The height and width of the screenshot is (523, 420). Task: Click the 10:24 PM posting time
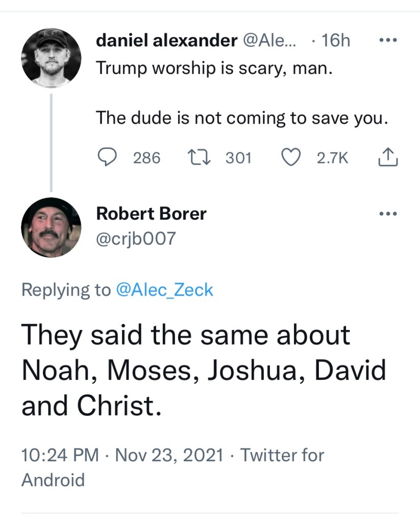[60, 455]
